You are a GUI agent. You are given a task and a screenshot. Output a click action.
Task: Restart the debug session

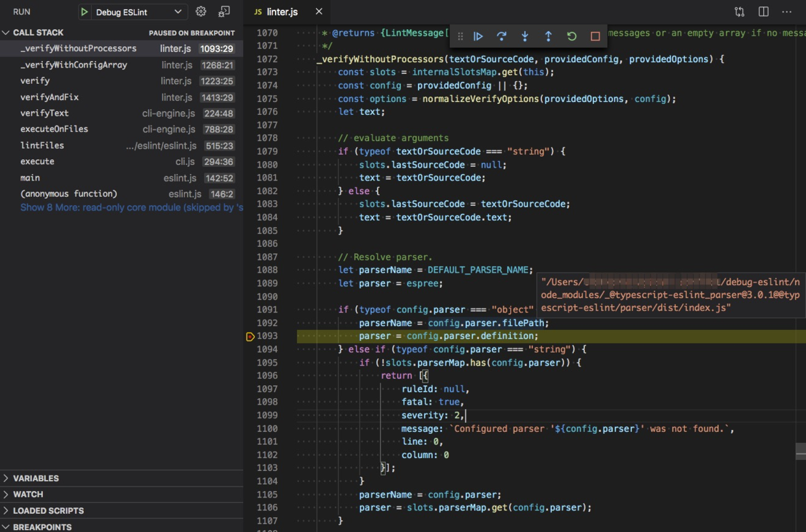pos(571,36)
